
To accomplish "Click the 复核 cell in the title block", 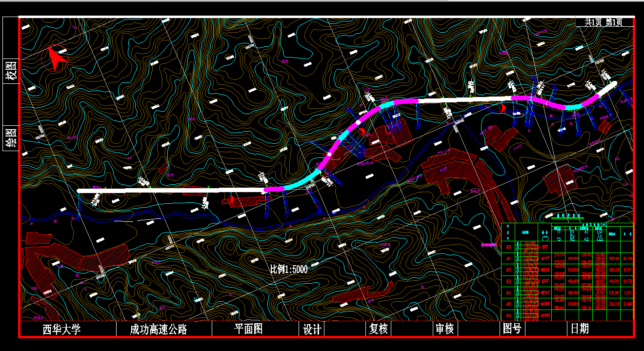I will tap(378, 330).
